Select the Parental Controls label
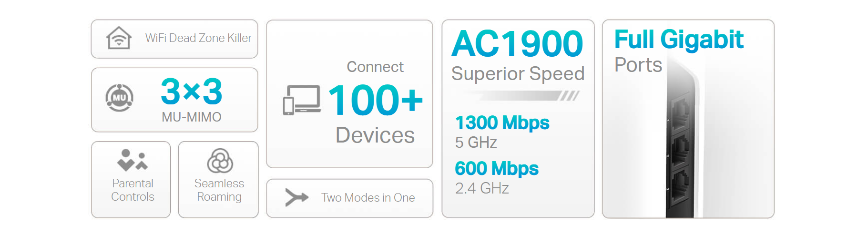The image size is (868, 245). (x=133, y=190)
